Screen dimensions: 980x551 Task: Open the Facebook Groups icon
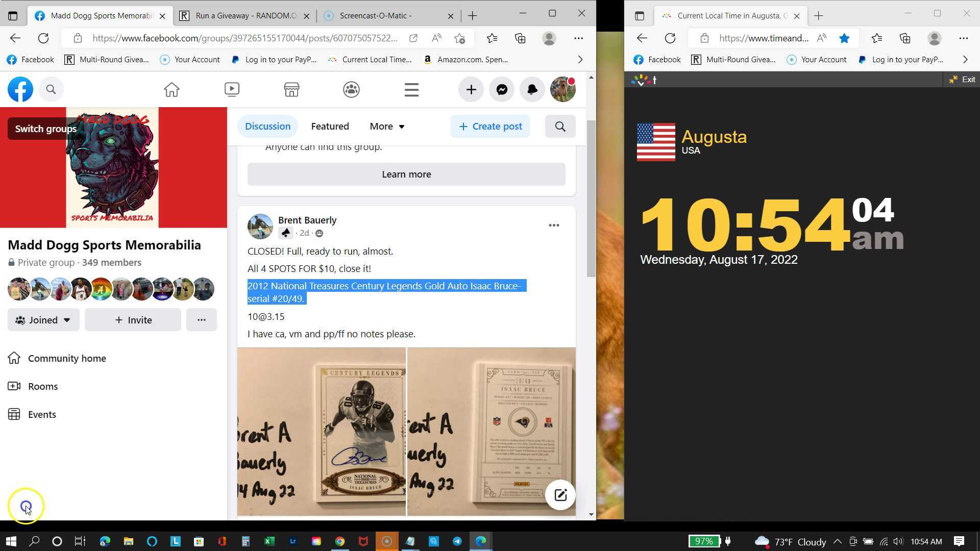pos(351,90)
